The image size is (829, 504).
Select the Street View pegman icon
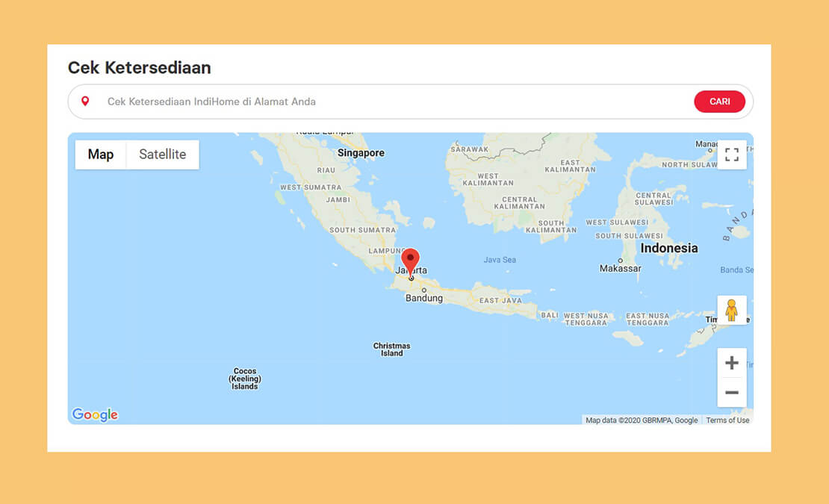(x=732, y=310)
